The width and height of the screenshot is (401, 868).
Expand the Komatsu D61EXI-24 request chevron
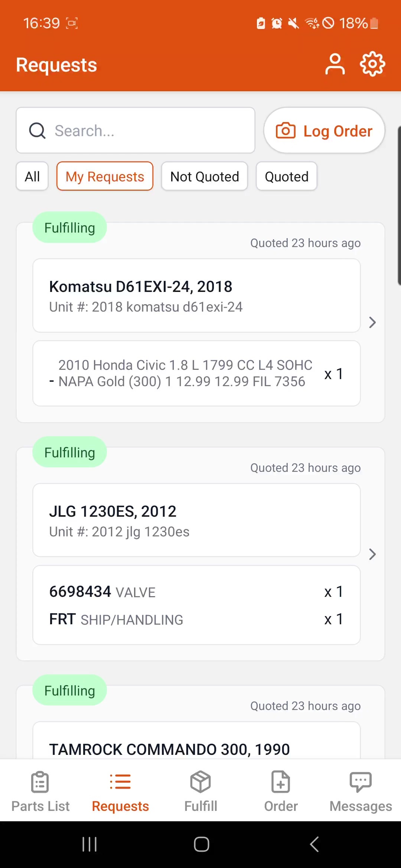[372, 322]
